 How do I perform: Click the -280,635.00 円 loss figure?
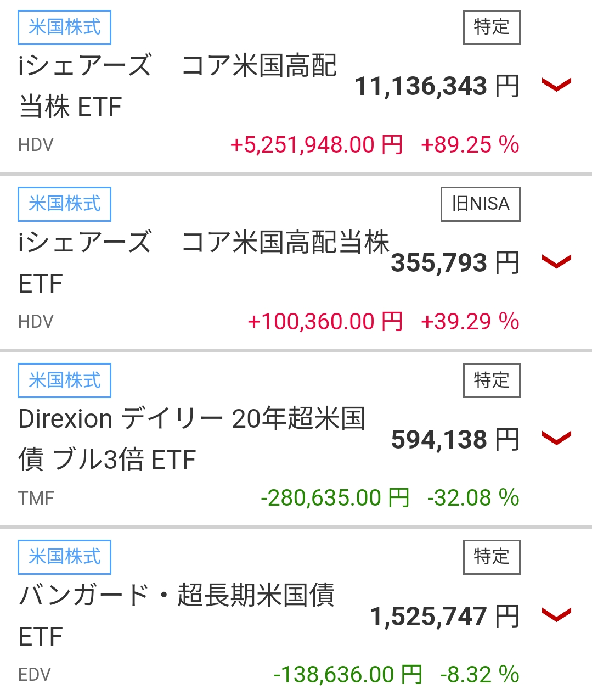(335, 498)
